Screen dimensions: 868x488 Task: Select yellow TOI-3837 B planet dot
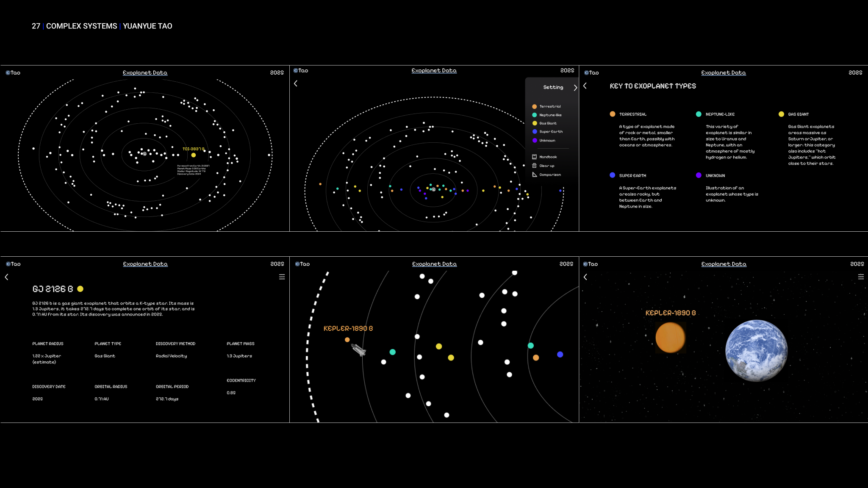(194, 155)
